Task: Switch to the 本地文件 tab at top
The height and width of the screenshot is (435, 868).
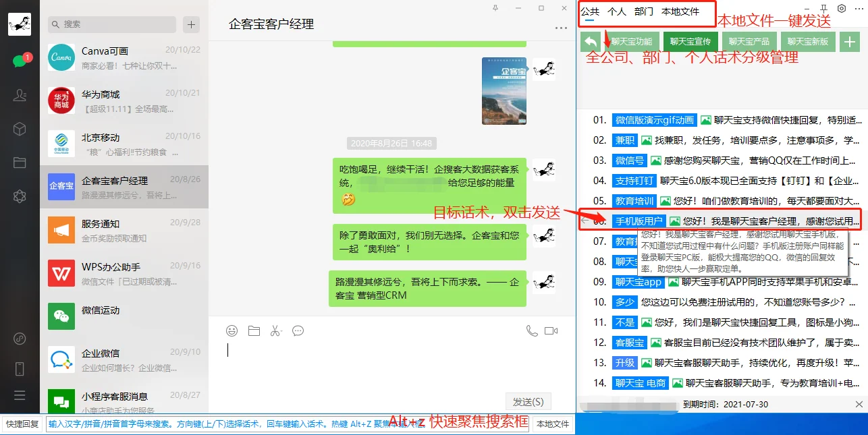Action: (680, 11)
